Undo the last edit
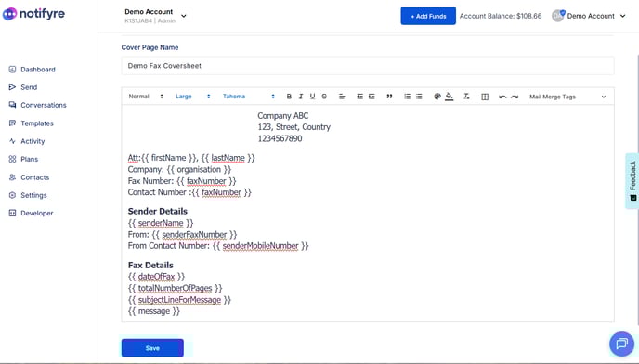Viewport: 639px width, 364px height. tap(502, 97)
